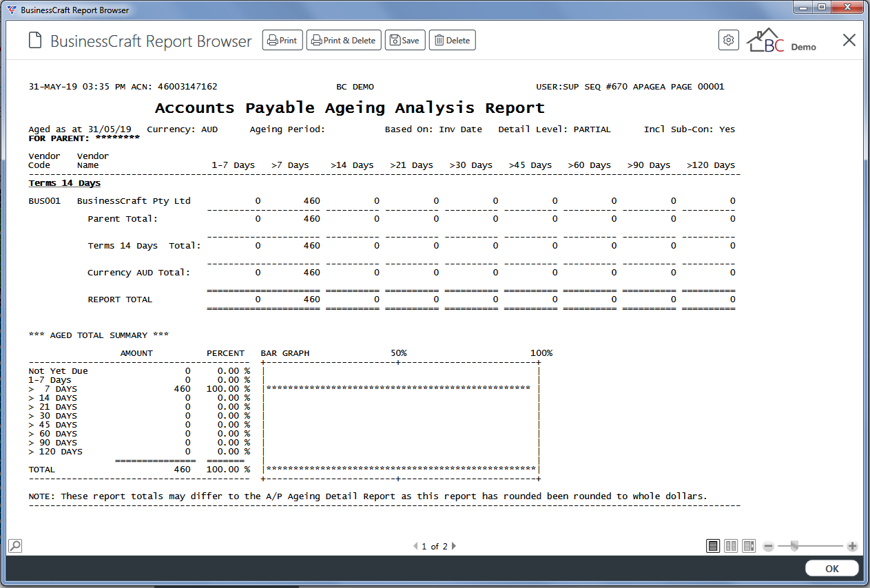Click the BC Demo logo
Image resolution: width=870 pixels, height=588 pixels.
[781, 41]
